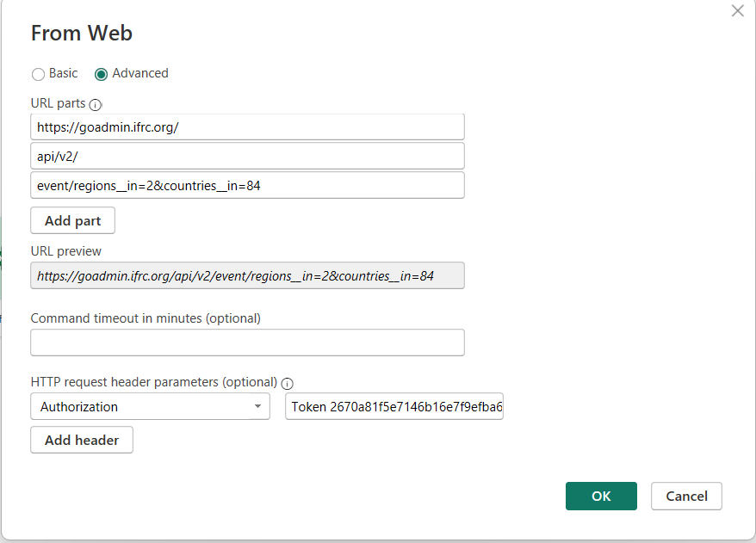
Task: Click the api/v2/ URL part field
Action: [x=247, y=156]
